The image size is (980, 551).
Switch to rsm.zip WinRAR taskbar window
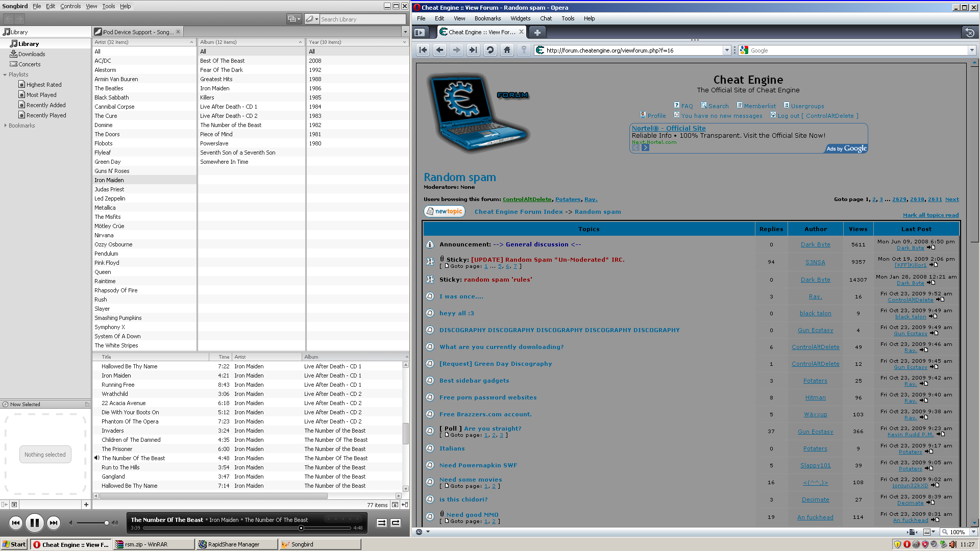click(154, 544)
